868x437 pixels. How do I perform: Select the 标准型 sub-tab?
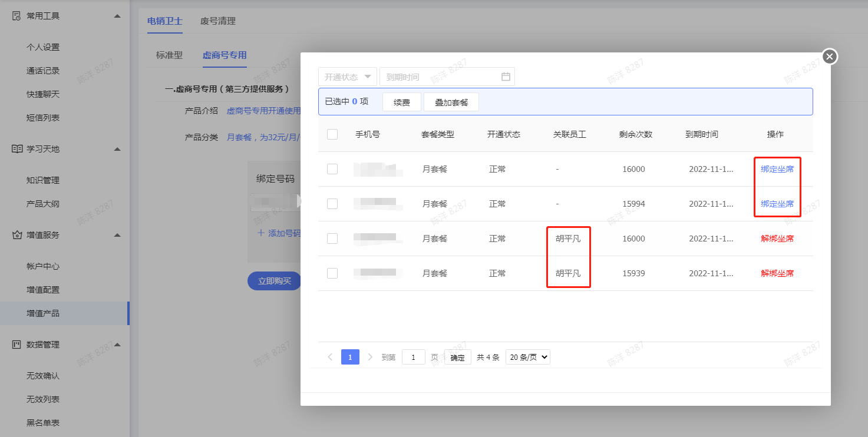169,55
